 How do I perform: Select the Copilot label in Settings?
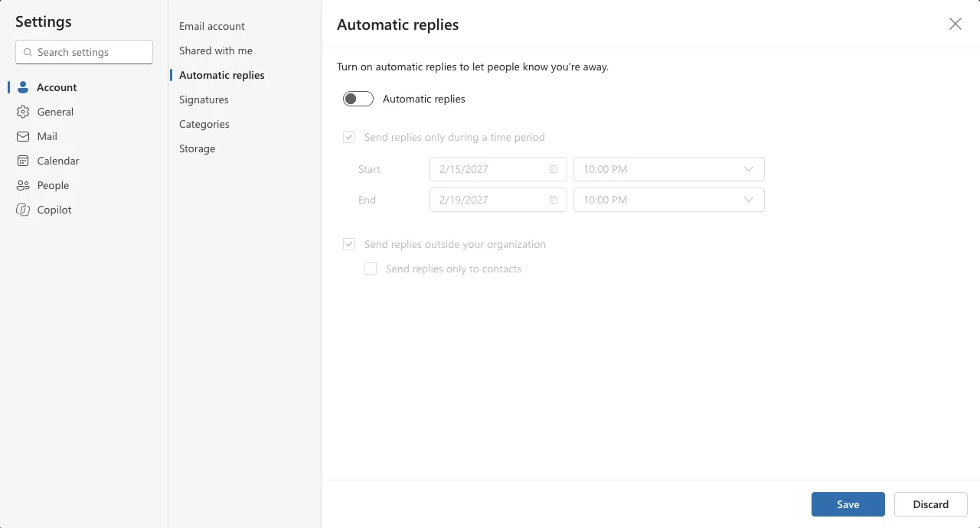pyautogui.click(x=54, y=210)
